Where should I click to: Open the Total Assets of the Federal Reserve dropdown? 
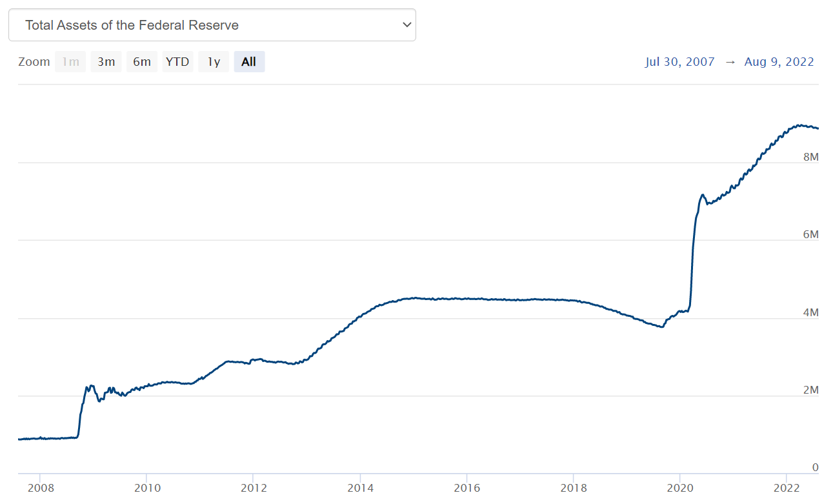pos(212,25)
